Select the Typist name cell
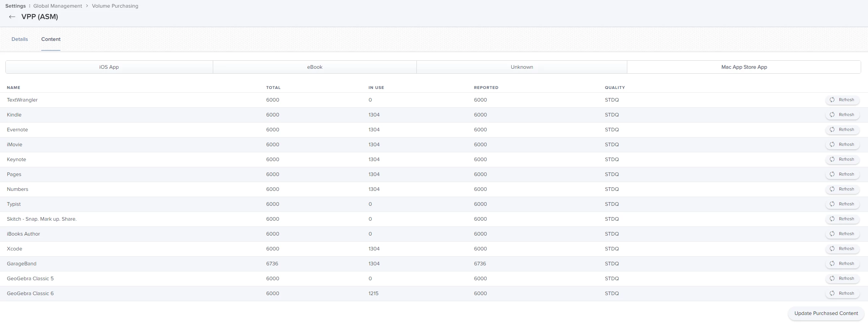Screen dimensions: 868x331 point(14,204)
